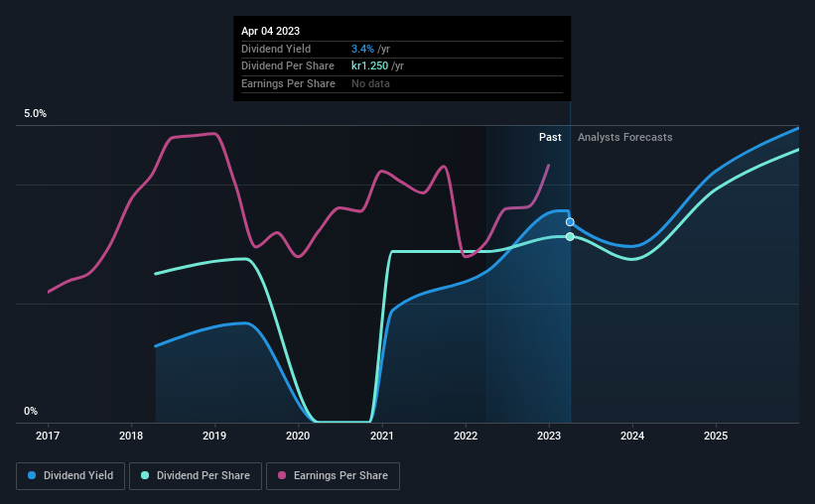Toggle the Dividend Per Share legend button

click(x=196, y=476)
